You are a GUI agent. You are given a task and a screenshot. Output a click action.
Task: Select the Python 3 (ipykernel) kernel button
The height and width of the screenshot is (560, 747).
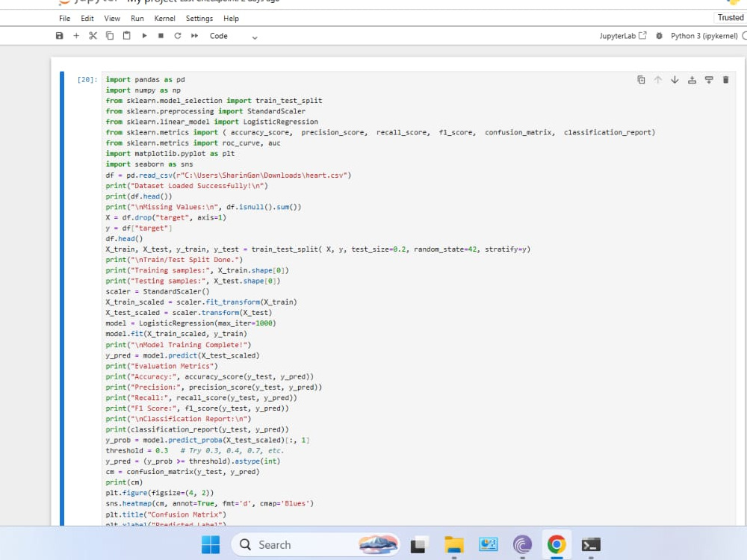tap(704, 36)
